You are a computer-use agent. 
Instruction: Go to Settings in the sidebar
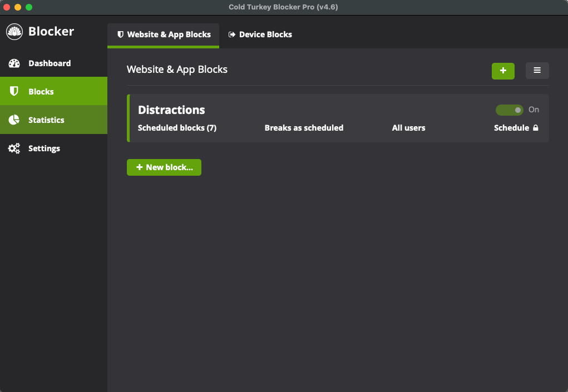[x=53, y=148]
